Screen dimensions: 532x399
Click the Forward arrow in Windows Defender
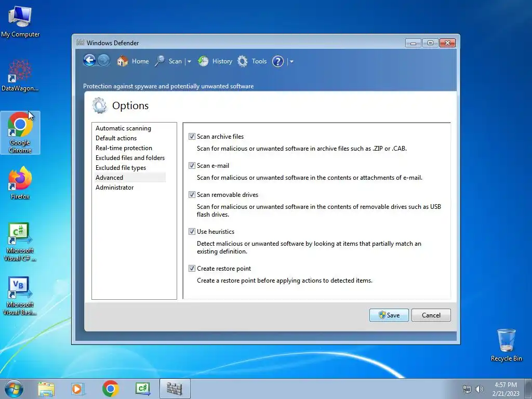click(x=104, y=61)
